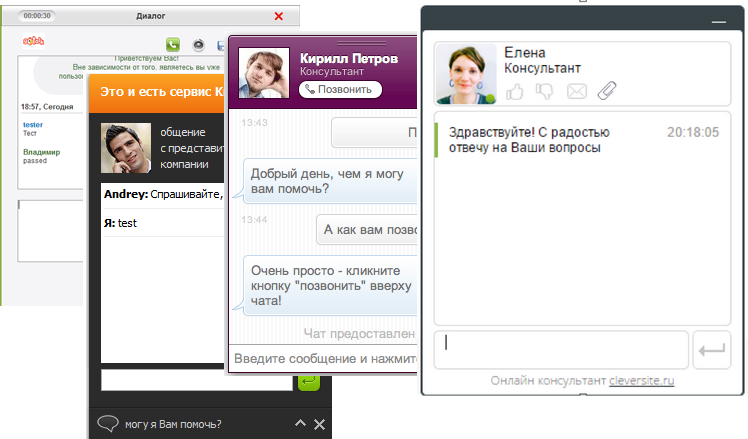Click greeting 'Здравствуйте! С радостью отвечу'

coord(529,140)
